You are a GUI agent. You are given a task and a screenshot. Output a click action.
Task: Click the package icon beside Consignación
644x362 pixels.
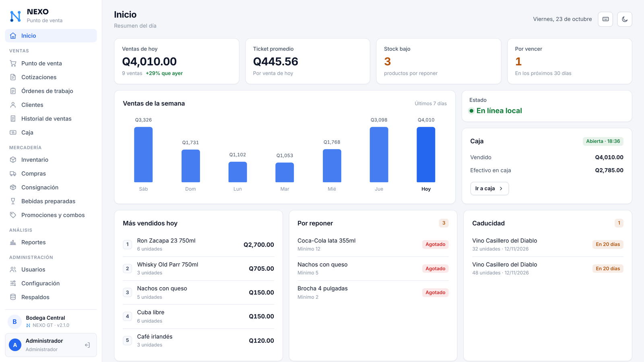point(13,187)
